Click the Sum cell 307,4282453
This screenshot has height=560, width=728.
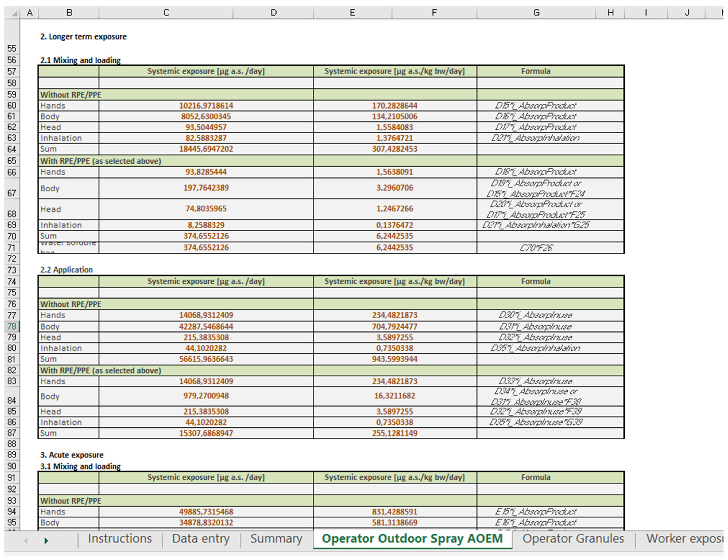(x=394, y=149)
